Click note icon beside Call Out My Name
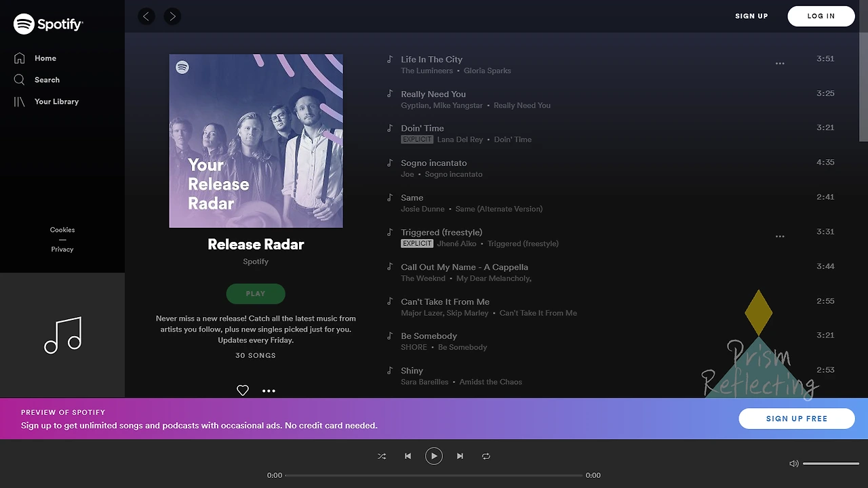Screen dimensions: 868x488 pos(389,267)
